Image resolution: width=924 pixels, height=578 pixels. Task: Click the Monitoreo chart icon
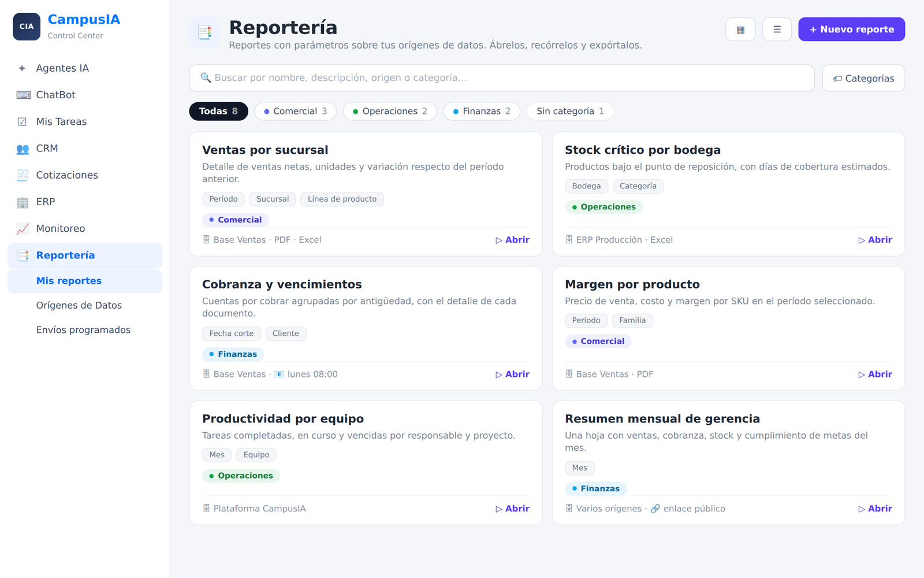(23, 228)
